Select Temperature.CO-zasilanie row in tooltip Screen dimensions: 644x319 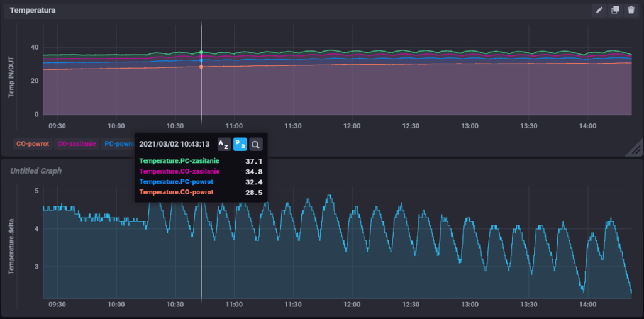tap(179, 171)
